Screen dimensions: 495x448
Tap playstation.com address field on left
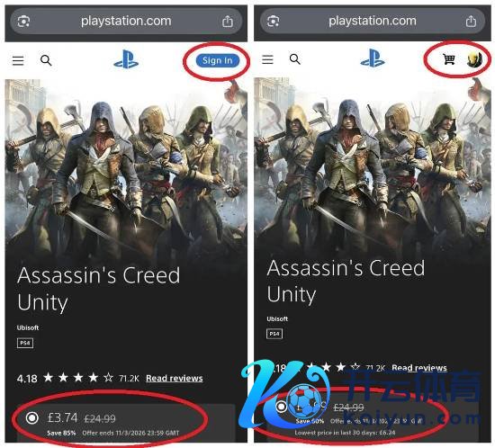click(126, 22)
